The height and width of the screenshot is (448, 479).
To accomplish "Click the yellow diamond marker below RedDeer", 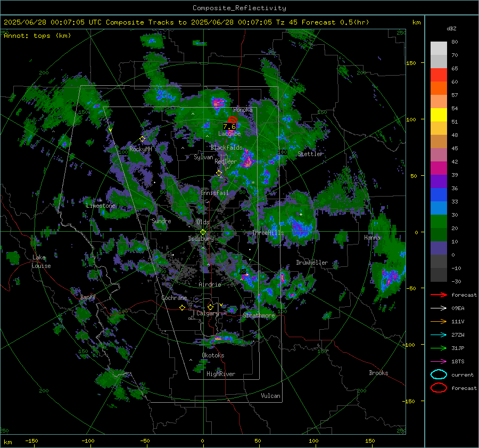I will point(219,173).
